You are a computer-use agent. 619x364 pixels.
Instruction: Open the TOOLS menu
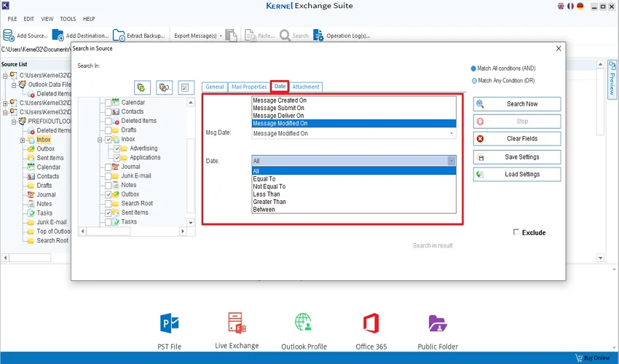pyautogui.click(x=68, y=19)
